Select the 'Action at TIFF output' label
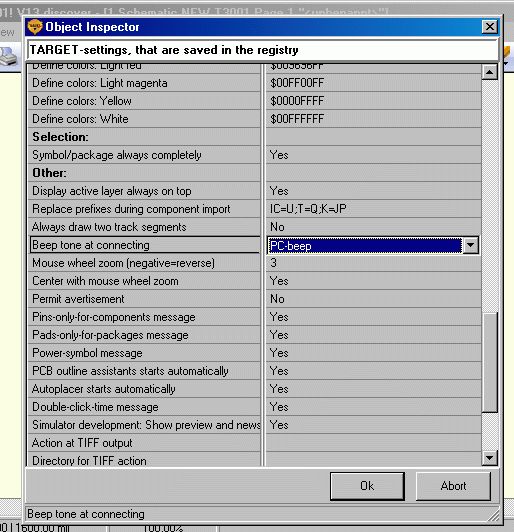 pyautogui.click(x=82, y=443)
